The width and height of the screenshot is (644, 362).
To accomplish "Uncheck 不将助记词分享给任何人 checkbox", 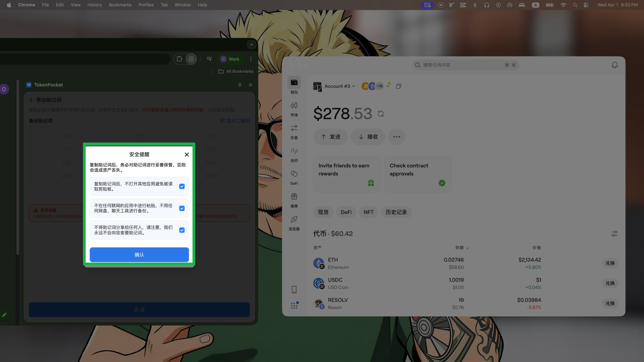I will (182, 230).
